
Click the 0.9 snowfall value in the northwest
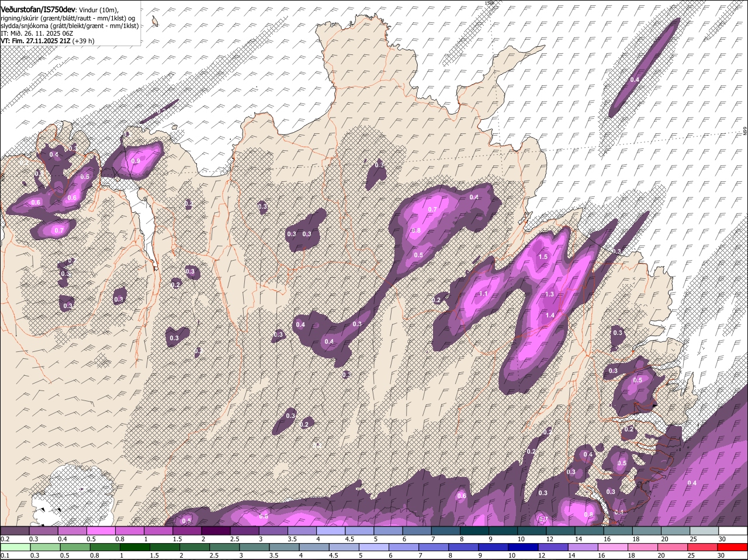click(136, 161)
